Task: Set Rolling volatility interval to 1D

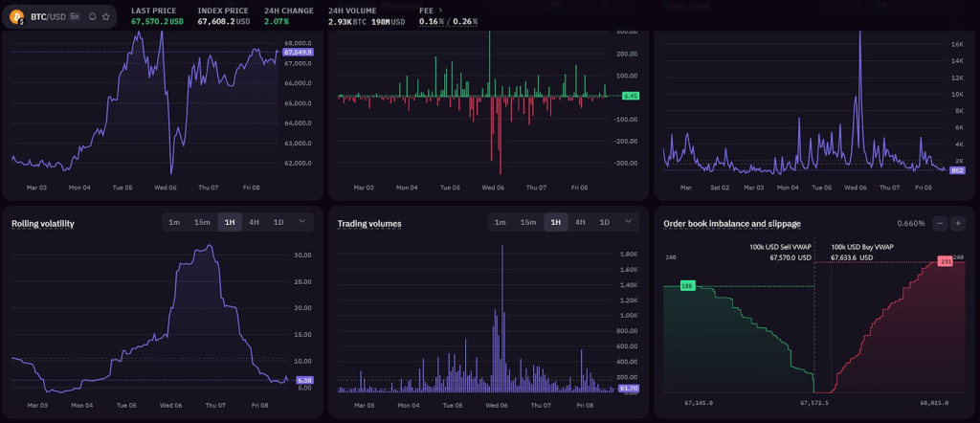Action: pos(278,222)
